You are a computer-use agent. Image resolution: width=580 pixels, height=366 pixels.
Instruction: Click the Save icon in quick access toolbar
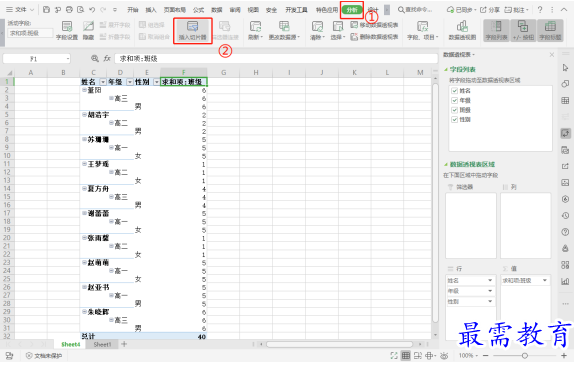(46, 10)
